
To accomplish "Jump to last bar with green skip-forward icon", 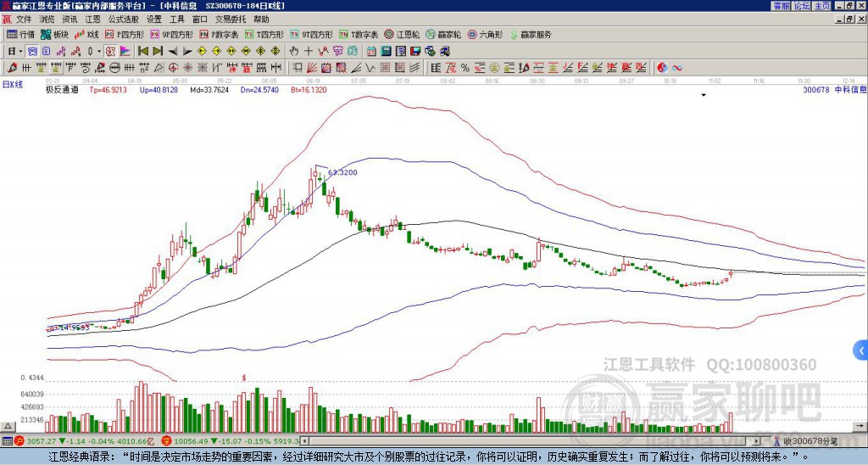I will [x=158, y=52].
